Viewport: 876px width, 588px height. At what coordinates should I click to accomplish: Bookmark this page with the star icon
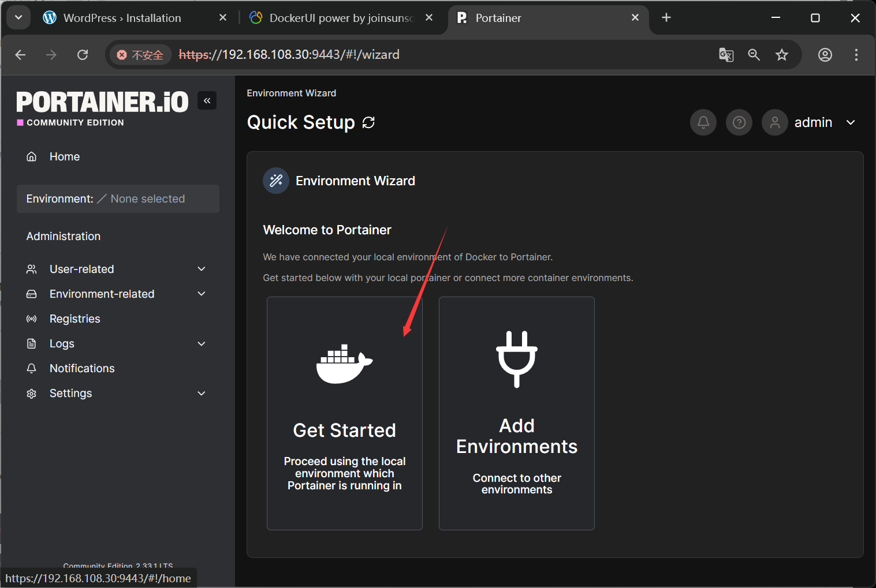click(782, 55)
